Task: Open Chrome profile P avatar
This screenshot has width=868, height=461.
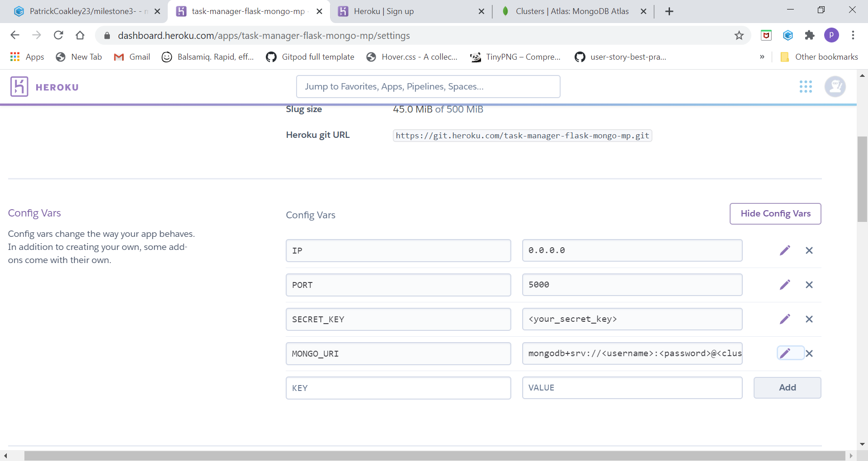Action: pos(831,35)
